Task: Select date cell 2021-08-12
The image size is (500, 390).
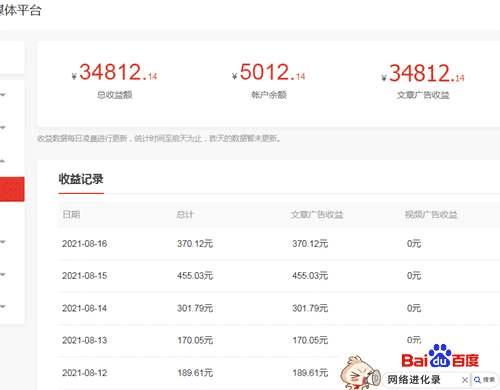Action: pyautogui.click(x=85, y=373)
